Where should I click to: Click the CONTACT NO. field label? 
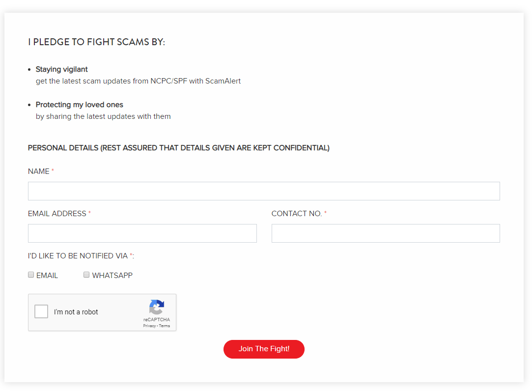point(297,214)
